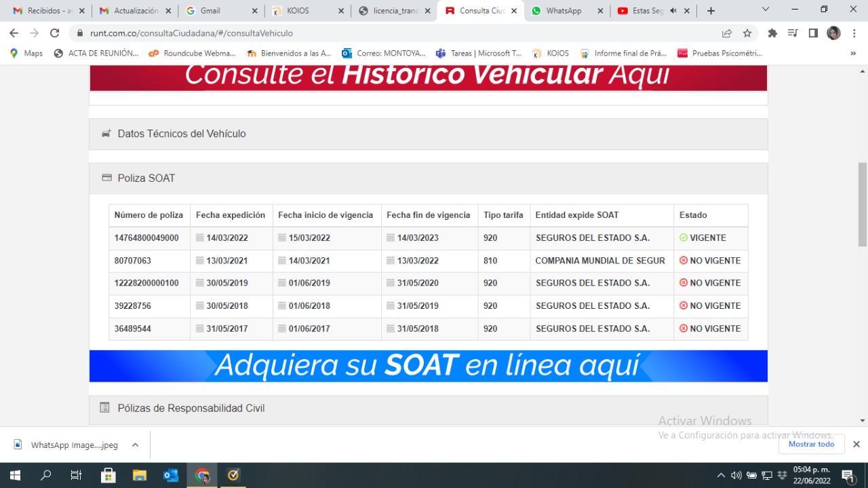
Task: Collapse the Poliza SOAT section
Action: (x=146, y=178)
